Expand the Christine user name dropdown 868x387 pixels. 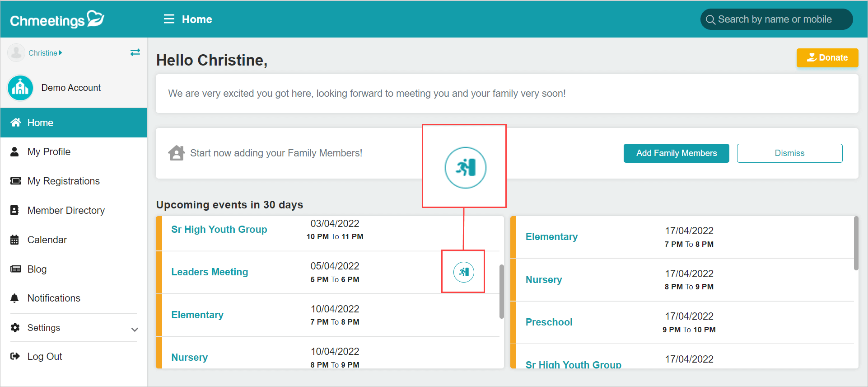pyautogui.click(x=45, y=53)
